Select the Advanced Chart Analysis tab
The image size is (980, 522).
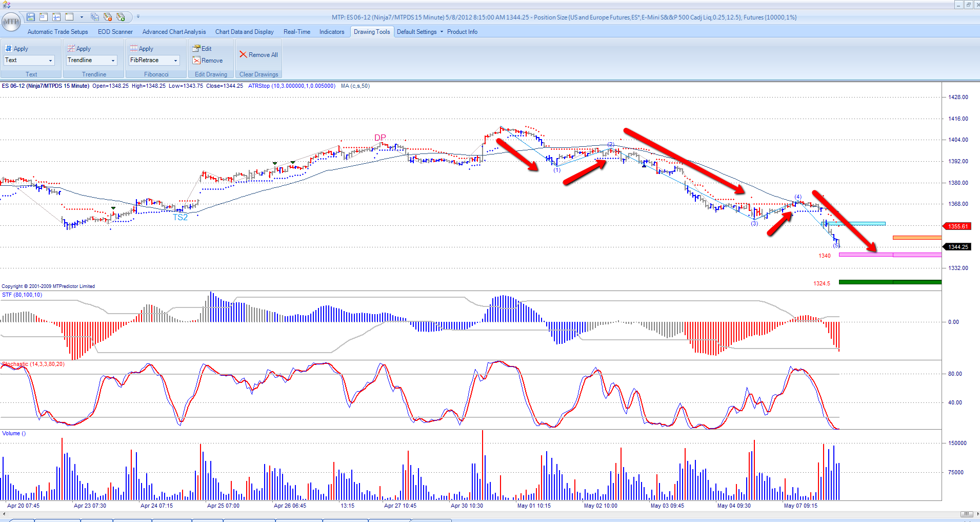coord(174,32)
